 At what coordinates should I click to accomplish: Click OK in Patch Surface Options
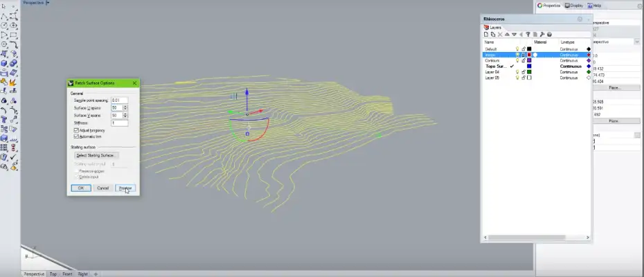[81, 188]
